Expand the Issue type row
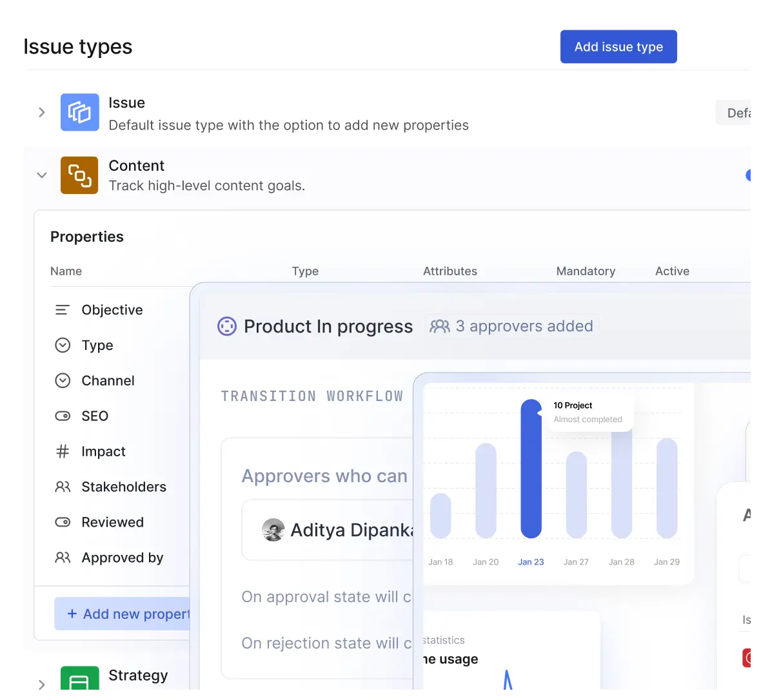761x700 pixels. coord(42,112)
